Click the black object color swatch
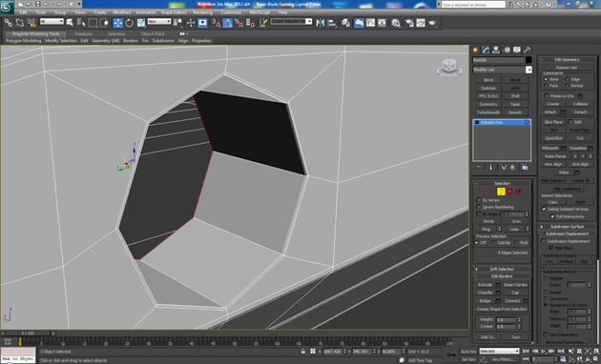 coord(528,60)
